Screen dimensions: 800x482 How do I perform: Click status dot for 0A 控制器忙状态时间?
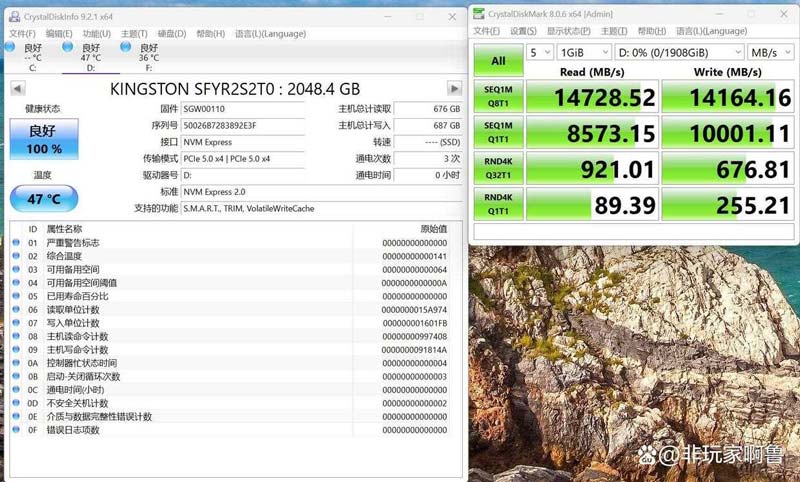16,363
